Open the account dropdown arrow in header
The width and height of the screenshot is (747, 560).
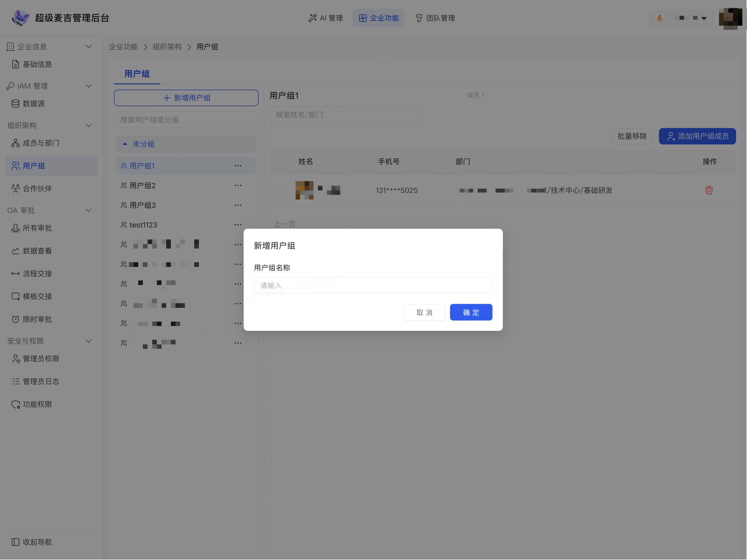pyautogui.click(x=704, y=18)
